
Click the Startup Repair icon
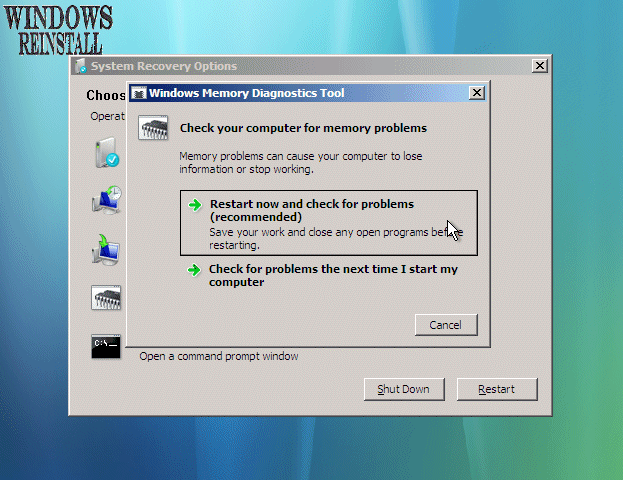click(x=106, y=153)
